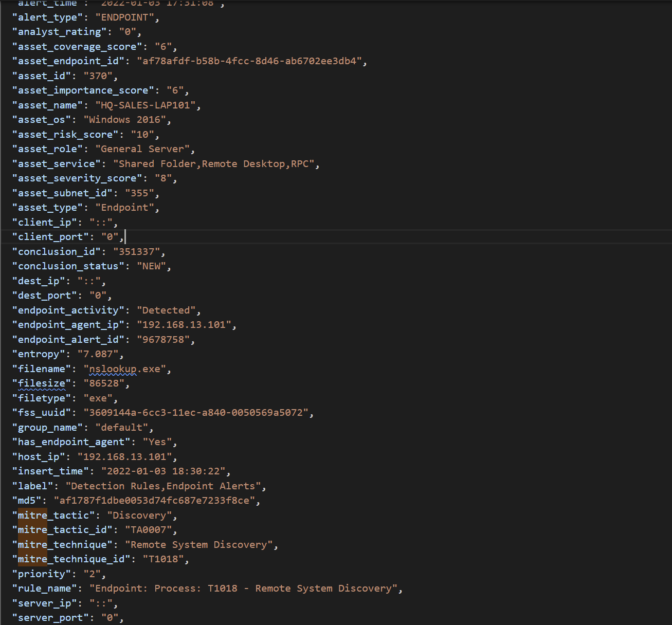This screenshot has width=672, height=625.
Task: Click the "priority" key
Action: (42, 574)
